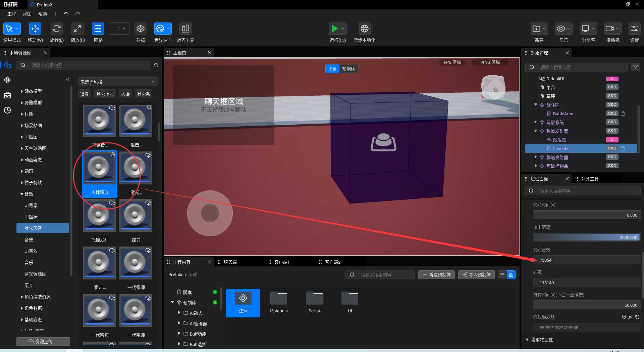This screenshot has width=644, height=352.
Task: Click the 显示 eye icon
Action: [x=561, y=29]
